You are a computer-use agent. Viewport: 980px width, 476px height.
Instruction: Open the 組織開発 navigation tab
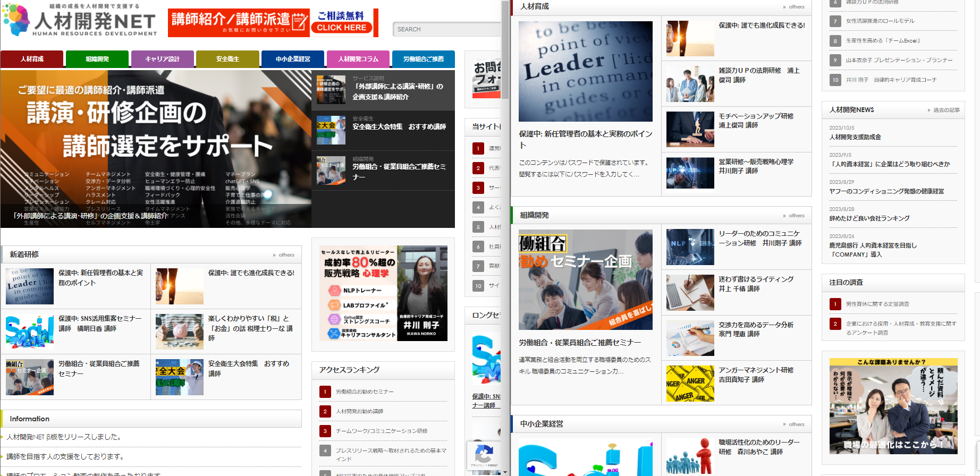point(97,59)
